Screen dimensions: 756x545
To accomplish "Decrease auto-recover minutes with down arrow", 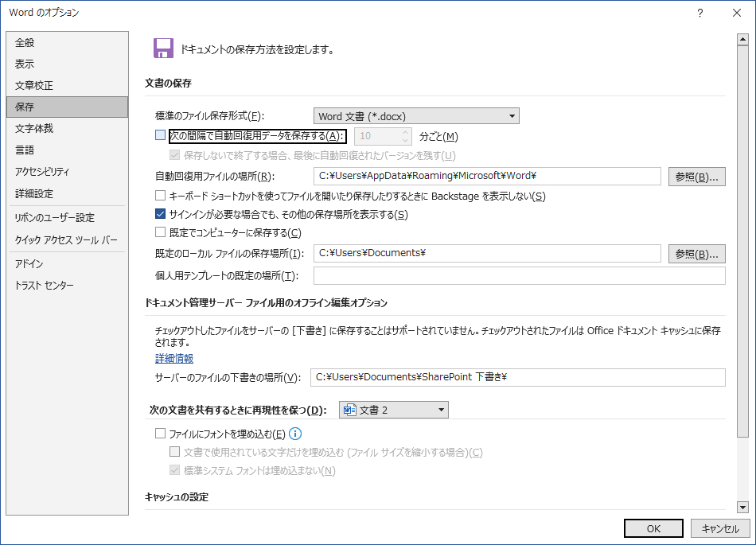I will coord(406,141).
